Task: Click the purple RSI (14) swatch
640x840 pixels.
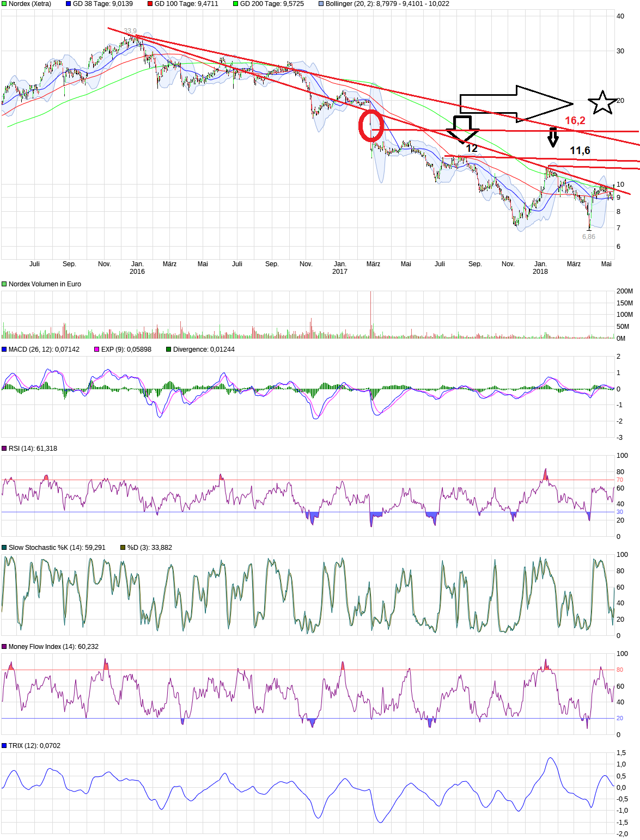Action: pyautogui.click(x=4, y=449)
